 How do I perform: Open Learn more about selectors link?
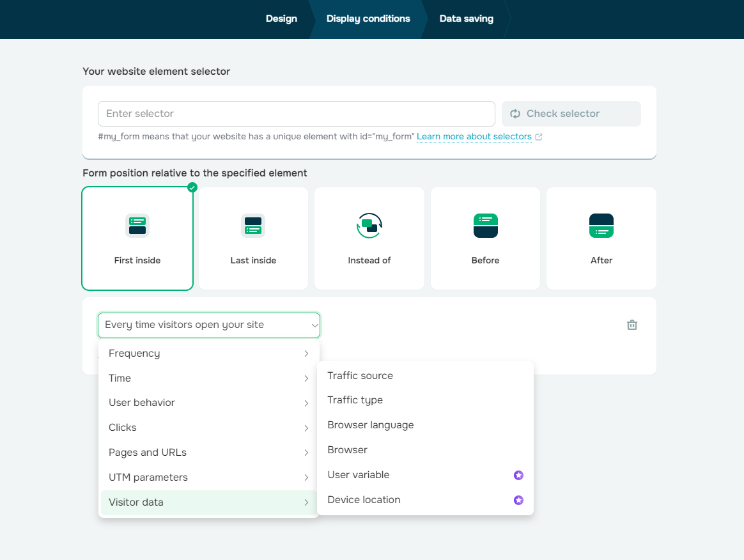474,137
